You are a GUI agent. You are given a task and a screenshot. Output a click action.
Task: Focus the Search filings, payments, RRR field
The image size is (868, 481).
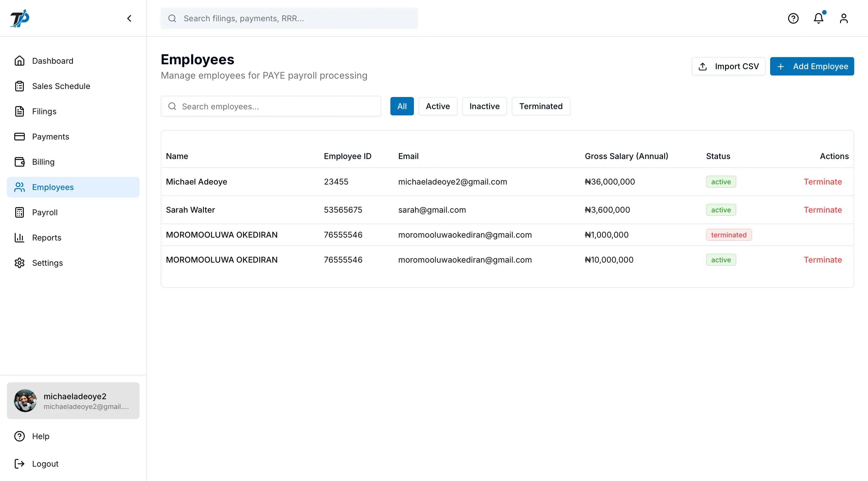(x=289, y=18)
